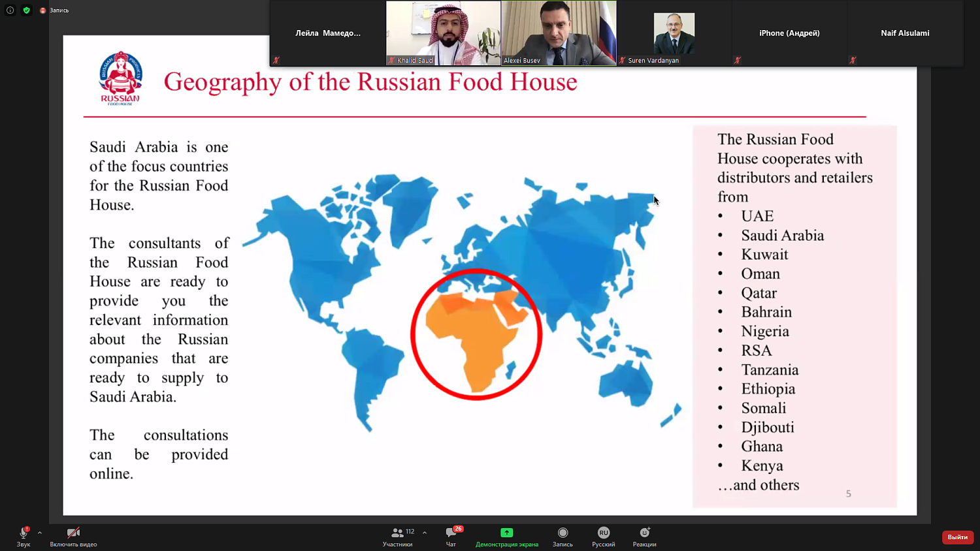Select Alexei Busev video thumbnail
Screen dimensions: 980x551
pos(559,33)
